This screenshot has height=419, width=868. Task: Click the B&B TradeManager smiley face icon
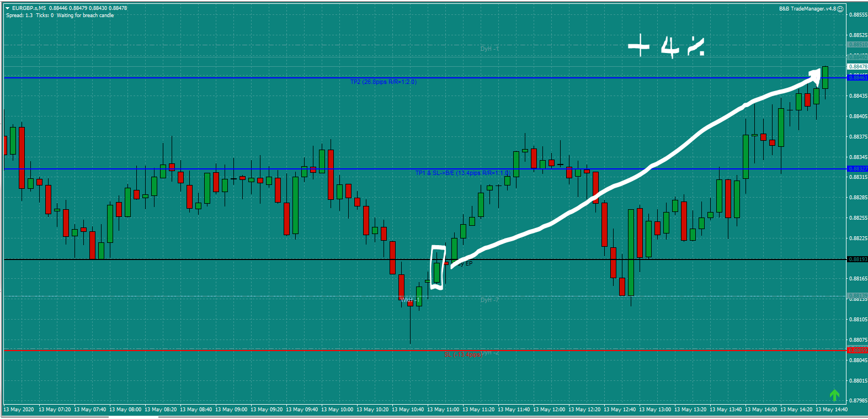tap(840, 9)
